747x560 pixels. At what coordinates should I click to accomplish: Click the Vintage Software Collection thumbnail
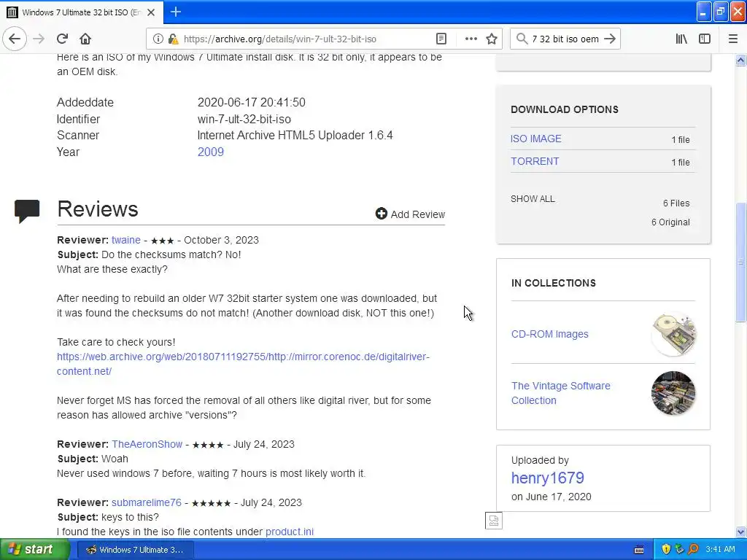[673, 393]
